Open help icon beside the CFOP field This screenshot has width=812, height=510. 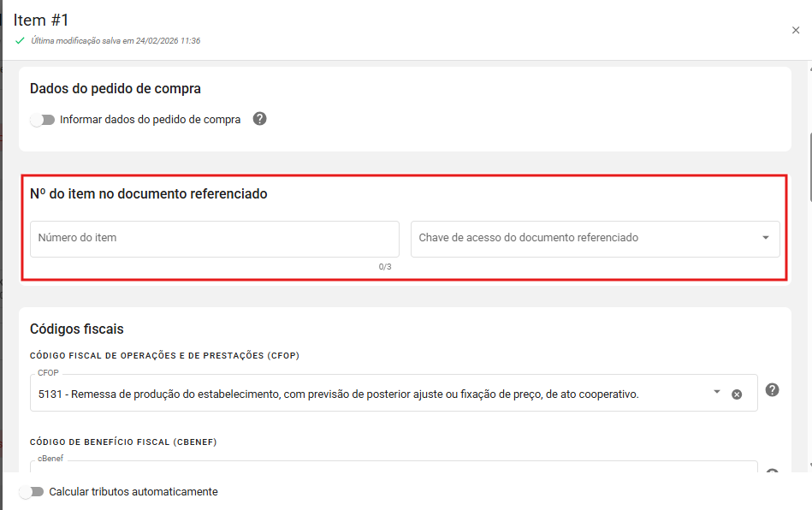tap(772, 390)
